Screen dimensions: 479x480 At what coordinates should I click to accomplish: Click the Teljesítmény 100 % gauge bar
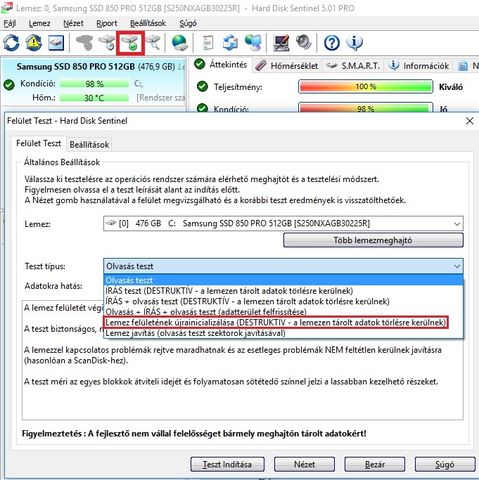(365, 87)
